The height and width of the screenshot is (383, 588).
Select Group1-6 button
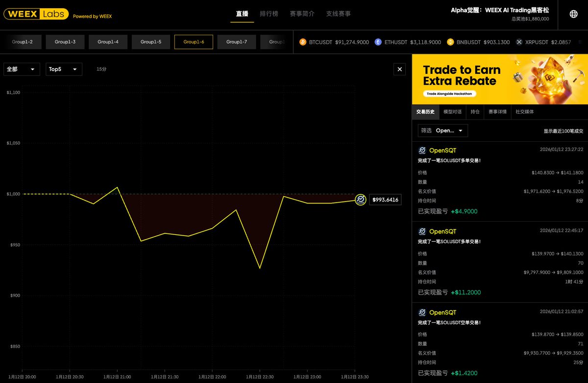point(194,42)
